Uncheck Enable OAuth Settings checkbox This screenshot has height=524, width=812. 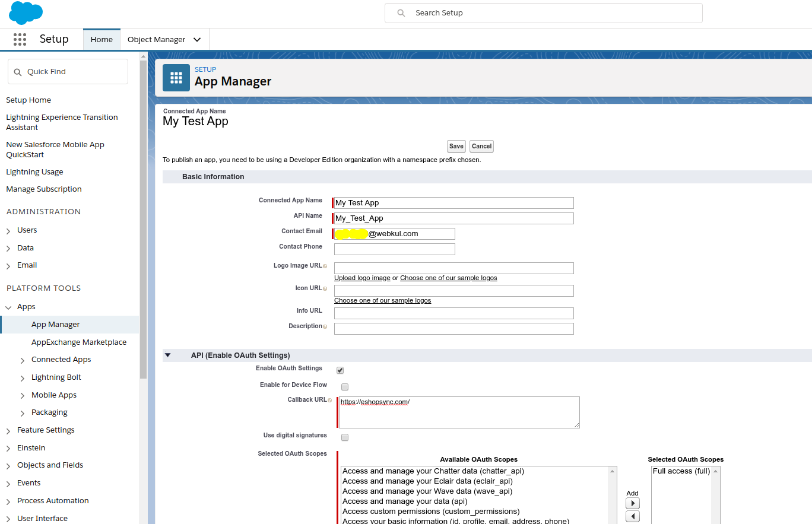[x=340, y=370]
